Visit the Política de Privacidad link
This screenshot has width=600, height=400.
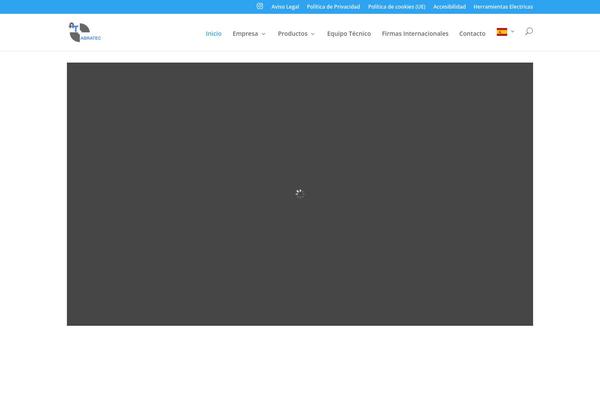point(333,6)
